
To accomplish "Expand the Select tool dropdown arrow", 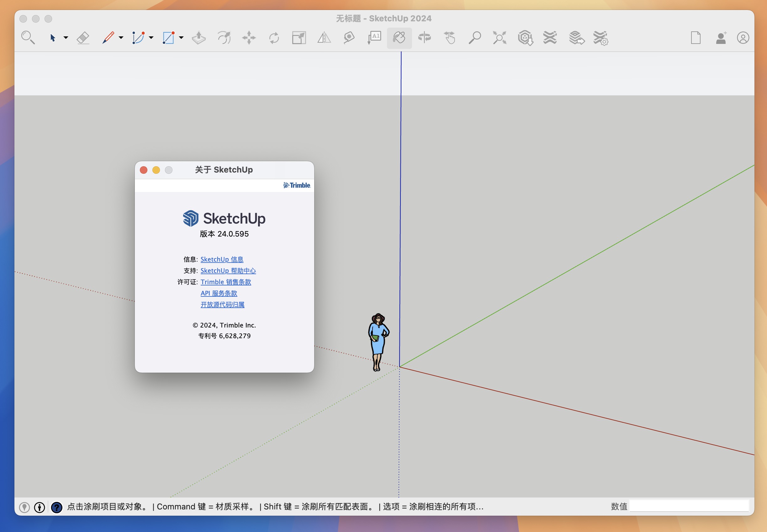I will [66, 38].
